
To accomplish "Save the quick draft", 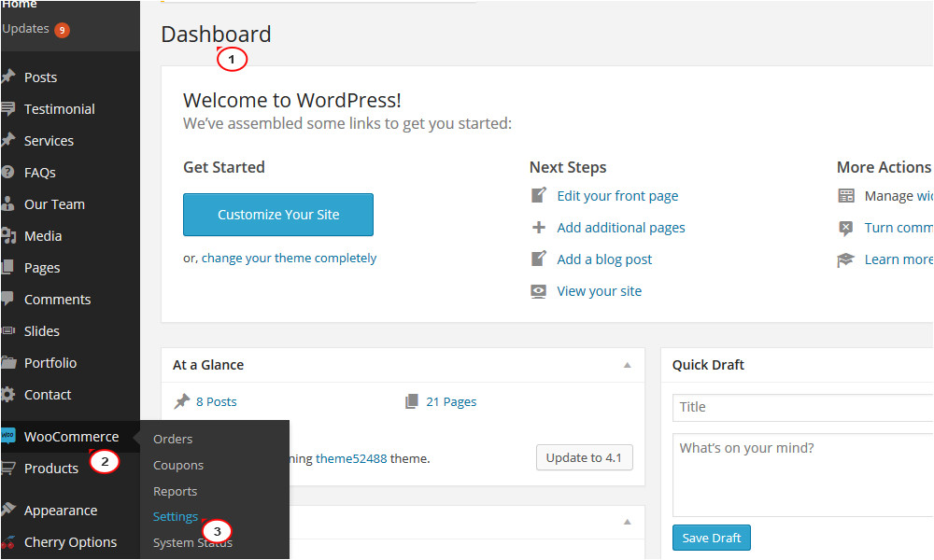I will [711, 538].
